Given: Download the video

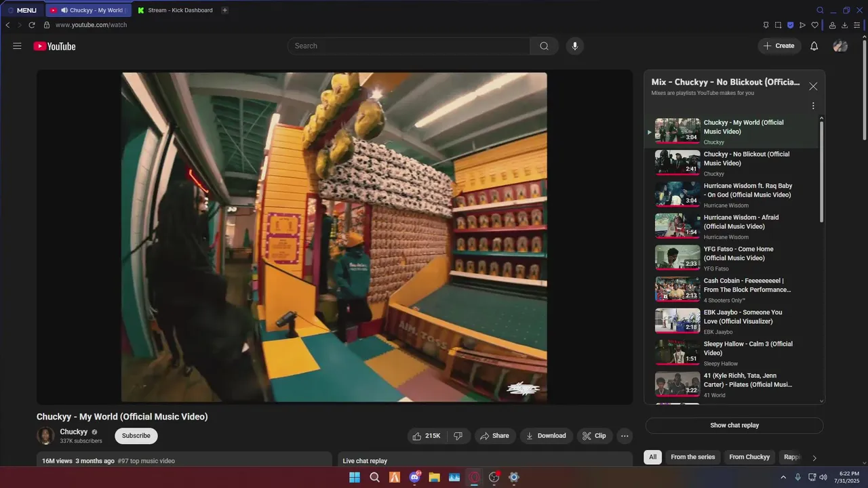Looking at the screenshot, I should point(547,436).
